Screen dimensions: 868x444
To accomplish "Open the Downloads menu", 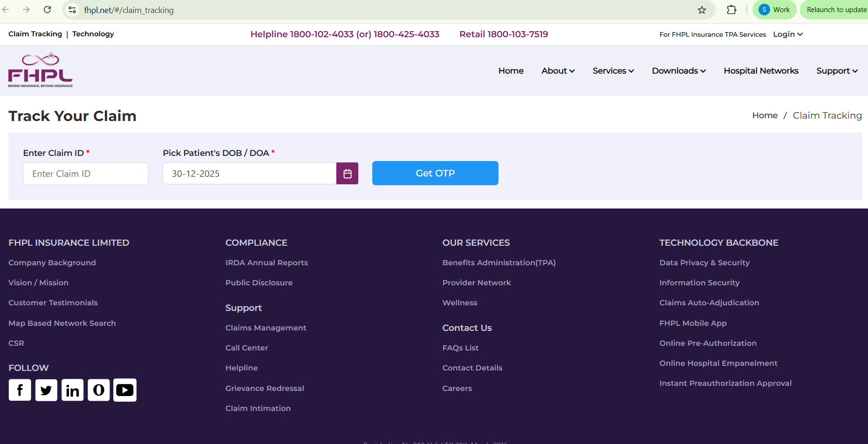I will (678, 71).
